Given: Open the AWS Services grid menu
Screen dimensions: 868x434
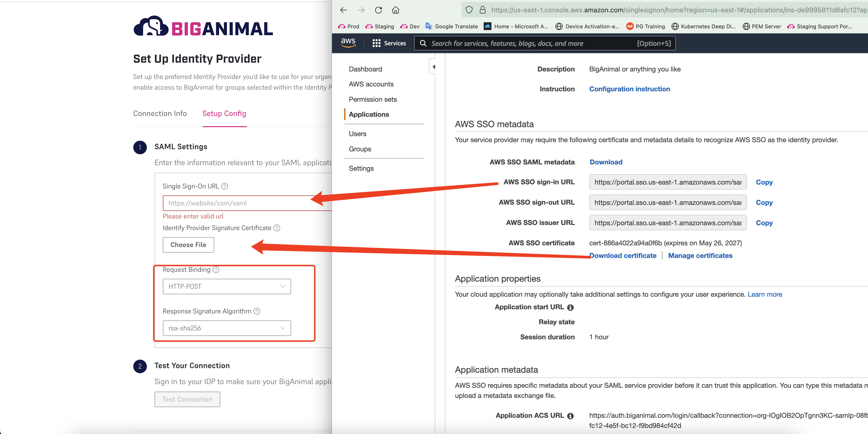Looking at the screenshot, I should (x=389, y=43).
